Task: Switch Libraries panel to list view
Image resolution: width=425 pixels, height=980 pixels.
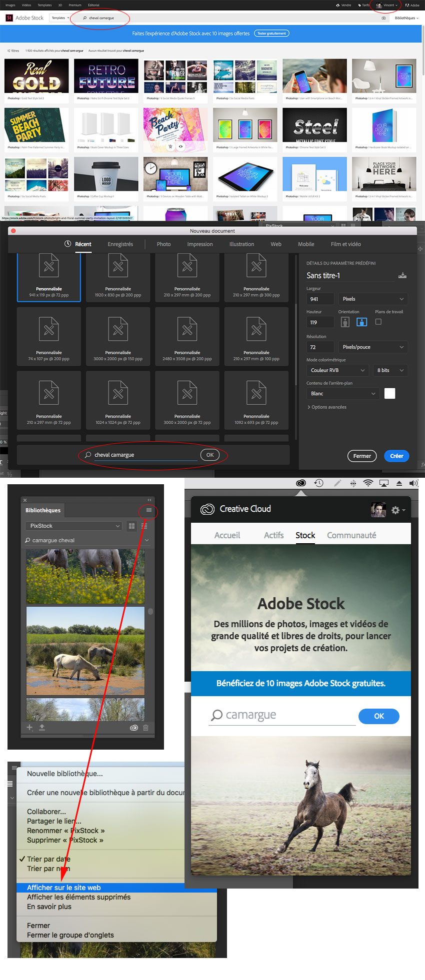Action: (x=144, y=526)
